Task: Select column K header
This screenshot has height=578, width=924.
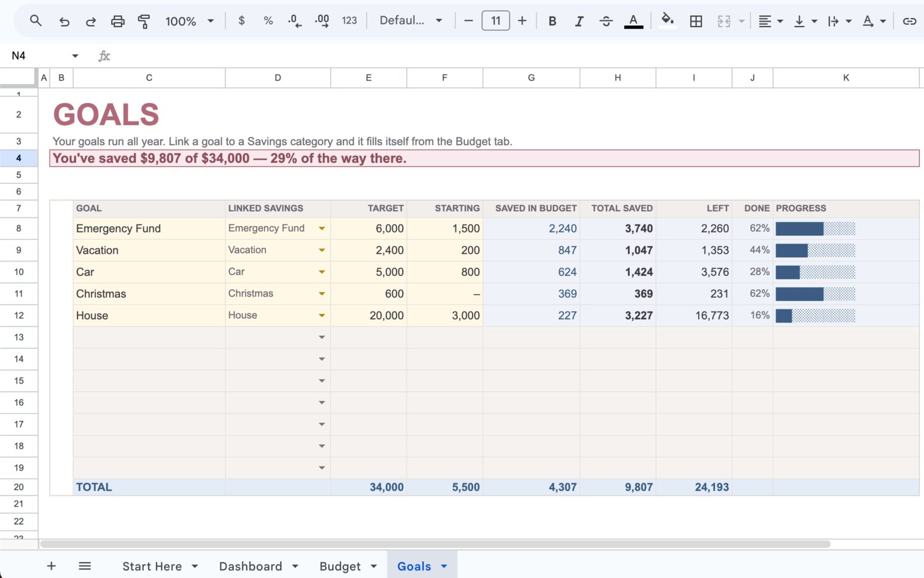Action: point(846,77)
